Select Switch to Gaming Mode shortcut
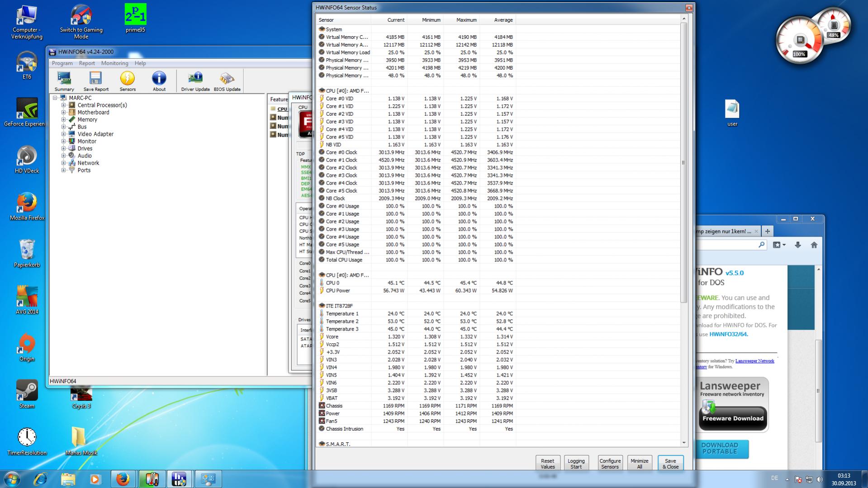The width and height of the screenshot is (868, 488). click(81, 21)
